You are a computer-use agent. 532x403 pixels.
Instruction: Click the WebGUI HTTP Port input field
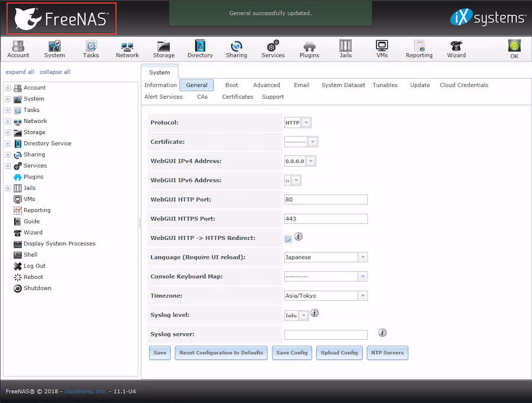click(x=326, y=200)
